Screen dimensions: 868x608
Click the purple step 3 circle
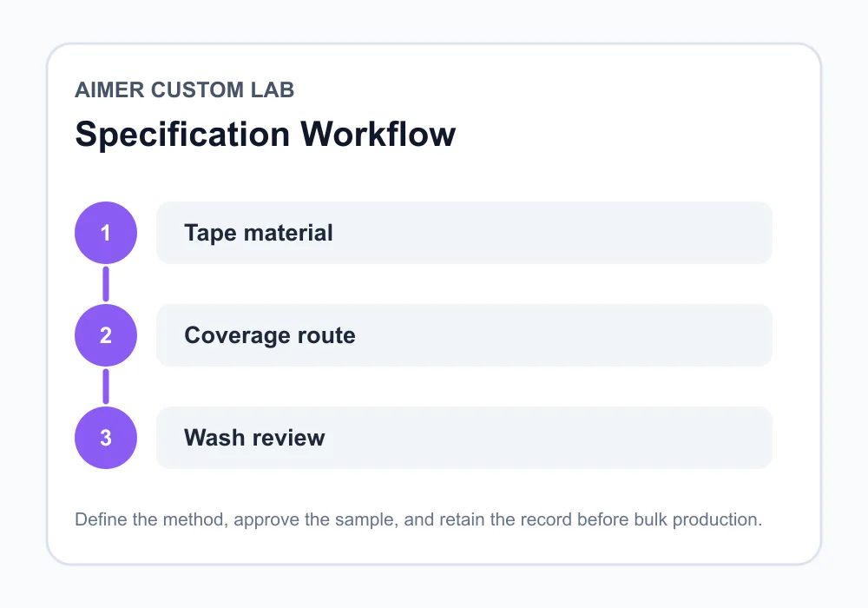tap(106, 438)
